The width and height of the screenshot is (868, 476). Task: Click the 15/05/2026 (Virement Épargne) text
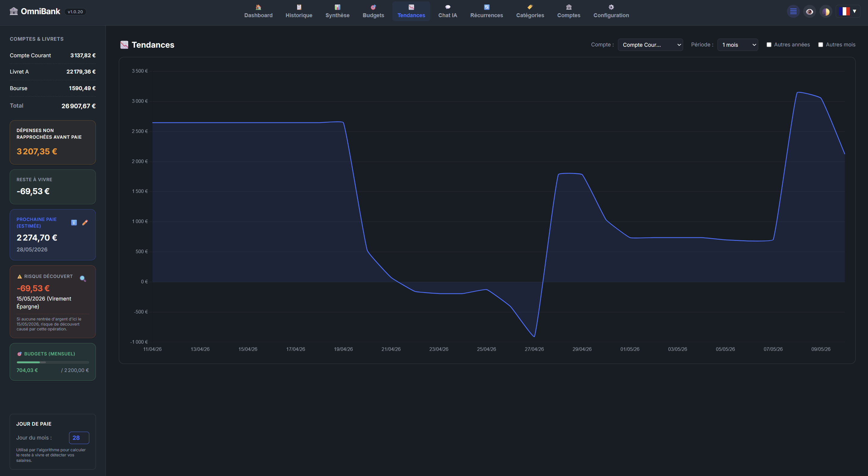coord(44,302)
